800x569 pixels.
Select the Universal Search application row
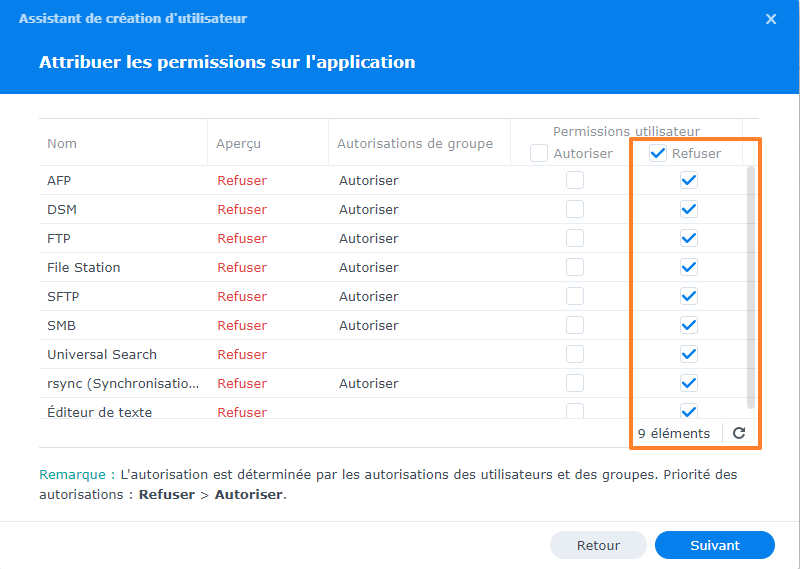(x=101, y=355)
